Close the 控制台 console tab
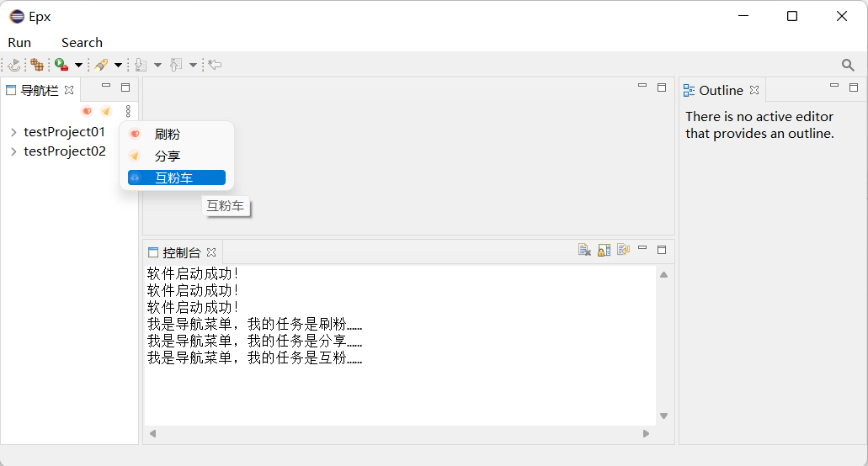The image size is (868, 466). point(211,252)
